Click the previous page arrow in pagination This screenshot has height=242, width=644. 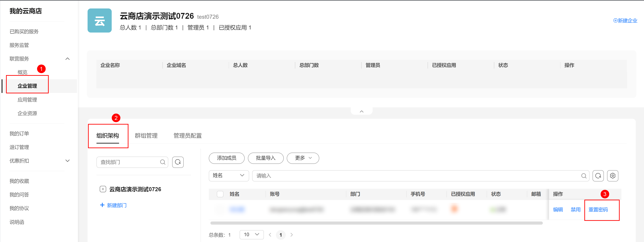click(270, 235)
